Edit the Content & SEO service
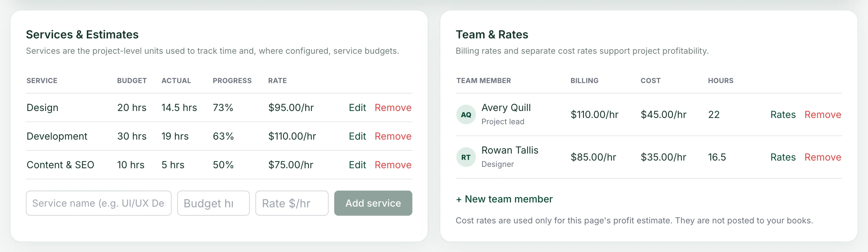Screen dimensions: 868x252 tap(357, 165)
